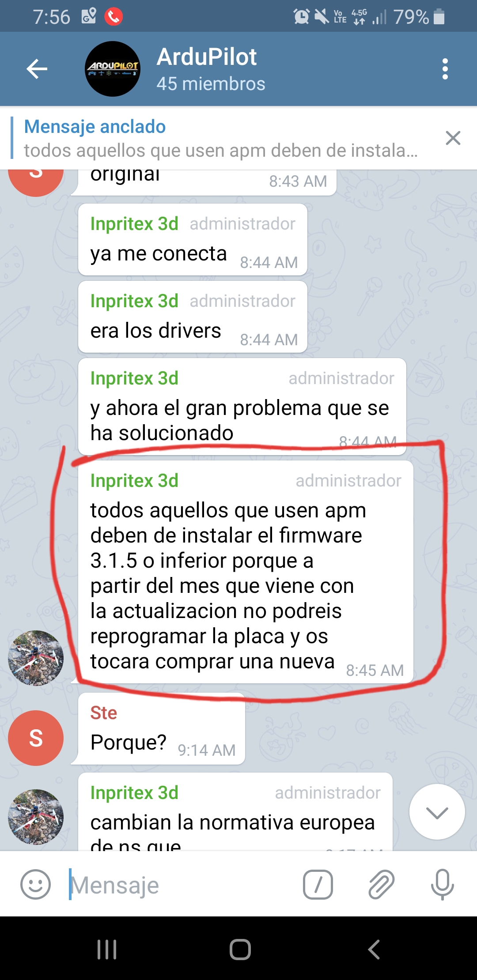Dismiss the pinned message with the X
The image size is (477, 980).
pos(453,138)
